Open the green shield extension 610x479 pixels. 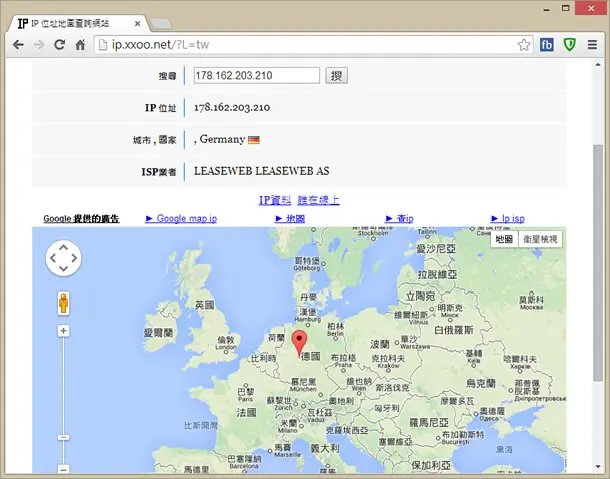(570, 45)
